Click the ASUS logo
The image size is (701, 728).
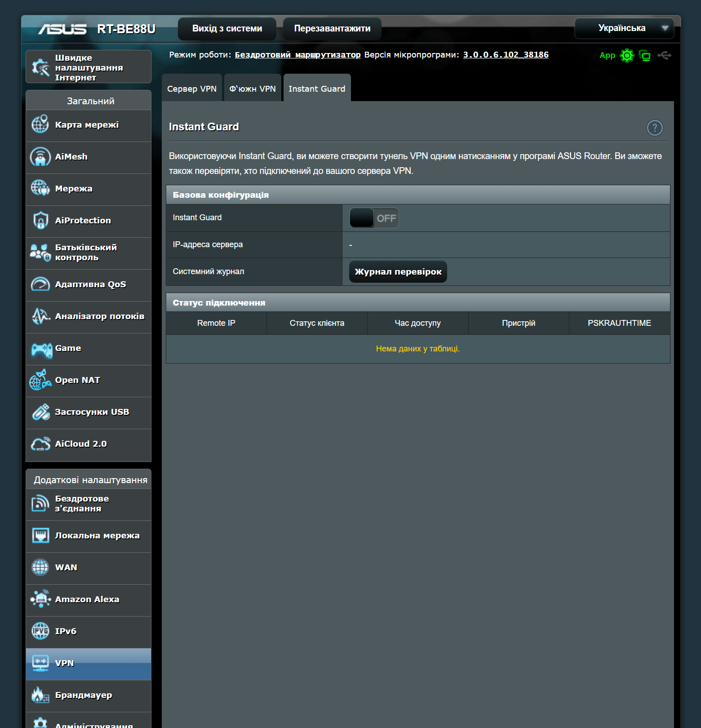pyautogui.click(x=62, y=29)
